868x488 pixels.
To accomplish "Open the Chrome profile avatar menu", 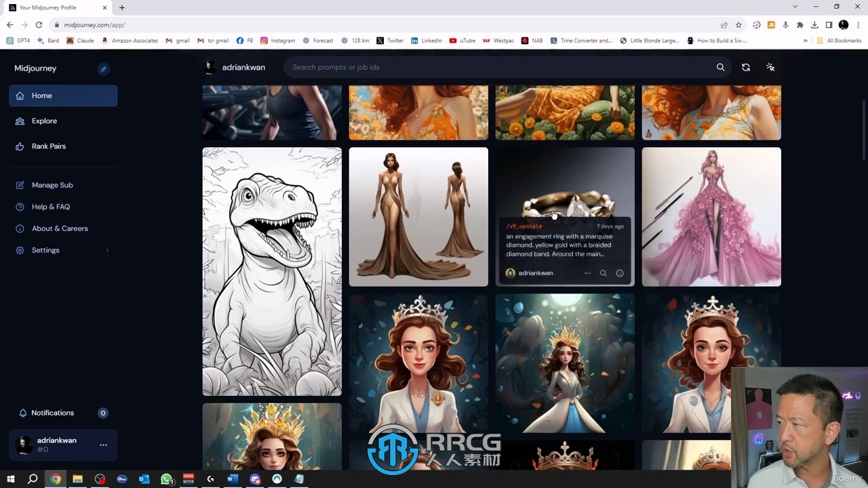I will 844,25.
